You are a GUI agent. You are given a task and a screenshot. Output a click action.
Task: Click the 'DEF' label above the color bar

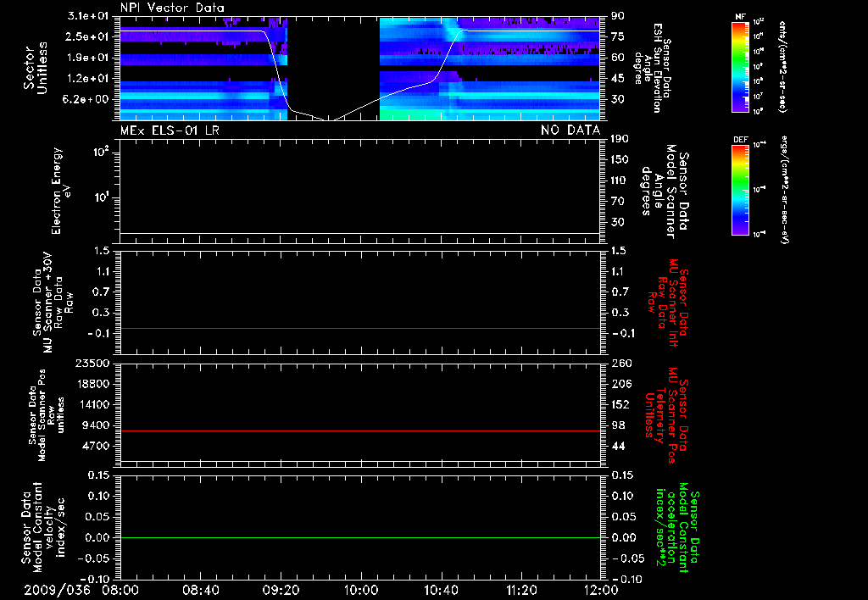741,140
